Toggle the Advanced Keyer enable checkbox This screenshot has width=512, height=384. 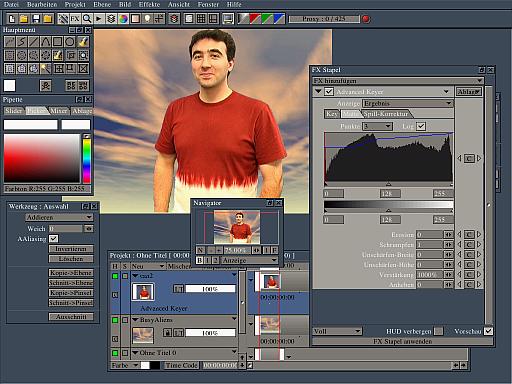tap(329, 91)
